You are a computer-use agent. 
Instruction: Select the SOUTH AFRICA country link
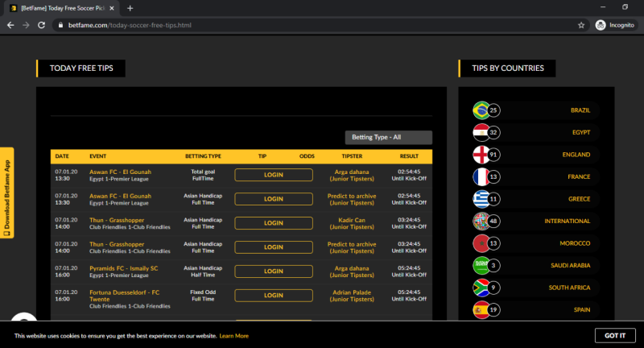point(569,288)
